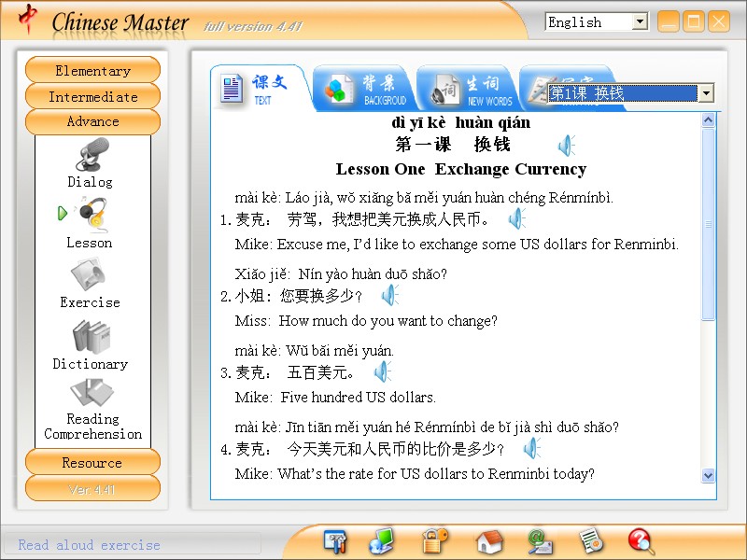Select the Advance level button
Viewport: 747px width, 560px height.
92,121
